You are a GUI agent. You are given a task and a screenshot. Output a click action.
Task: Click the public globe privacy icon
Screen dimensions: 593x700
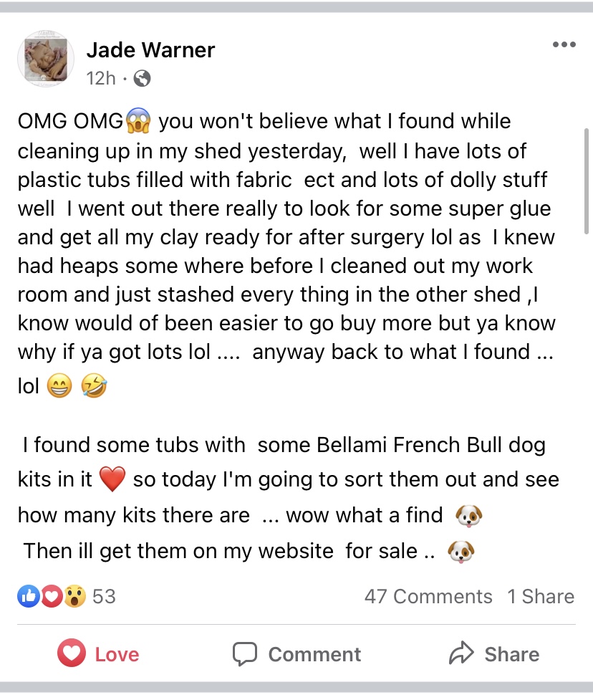[x=142, y=79]
